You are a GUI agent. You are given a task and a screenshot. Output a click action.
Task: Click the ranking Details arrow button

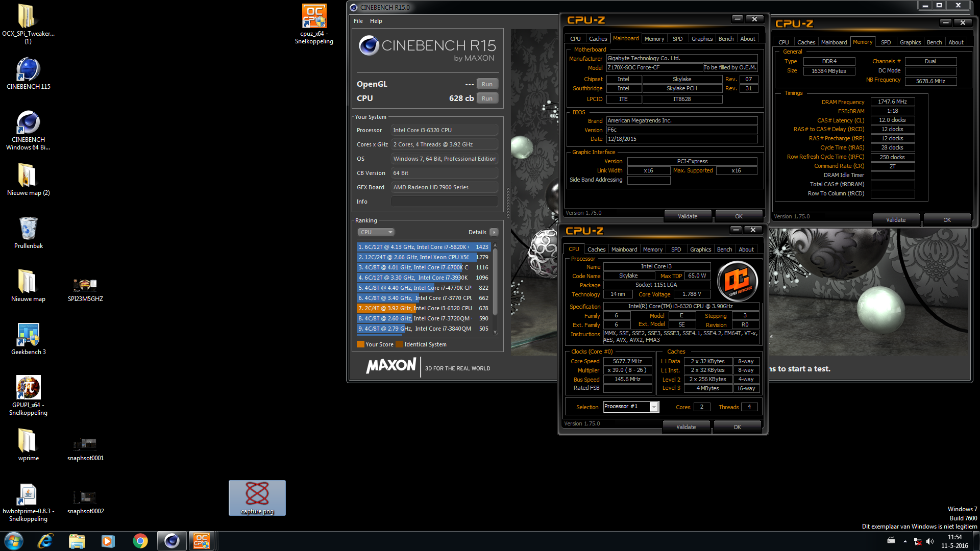494,232
